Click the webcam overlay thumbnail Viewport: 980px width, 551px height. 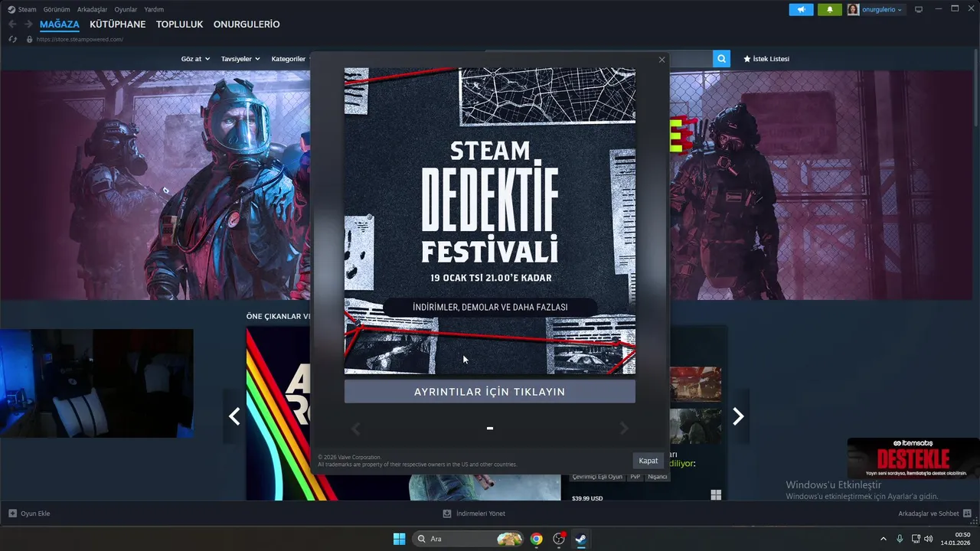[96, 383]
